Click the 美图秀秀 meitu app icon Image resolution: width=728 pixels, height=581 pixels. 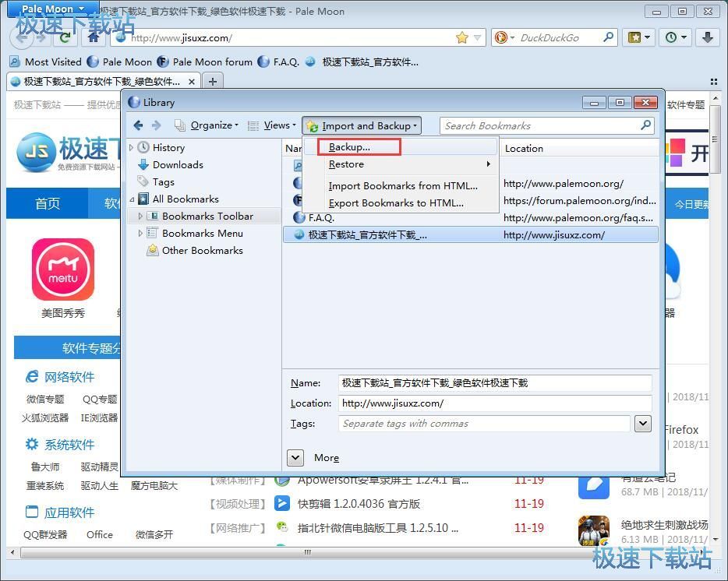click(x=63, y=269)
